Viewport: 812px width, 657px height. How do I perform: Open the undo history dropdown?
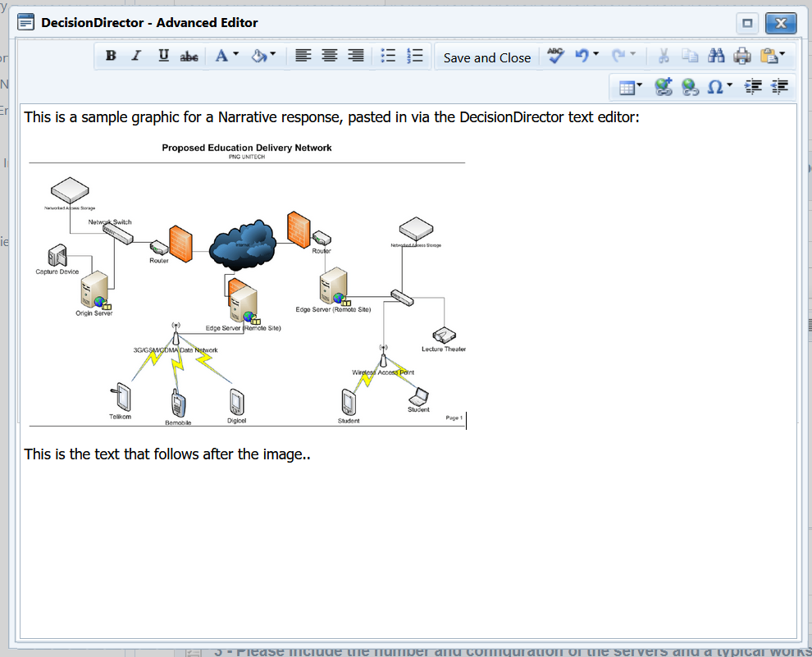[x=596, y=54]
